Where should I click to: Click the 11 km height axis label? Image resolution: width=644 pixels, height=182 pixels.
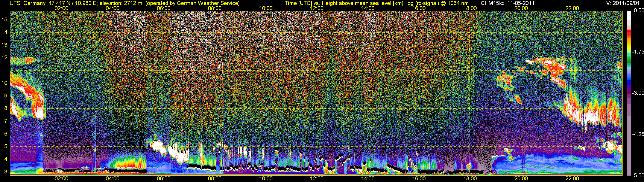tap(5, 71)
